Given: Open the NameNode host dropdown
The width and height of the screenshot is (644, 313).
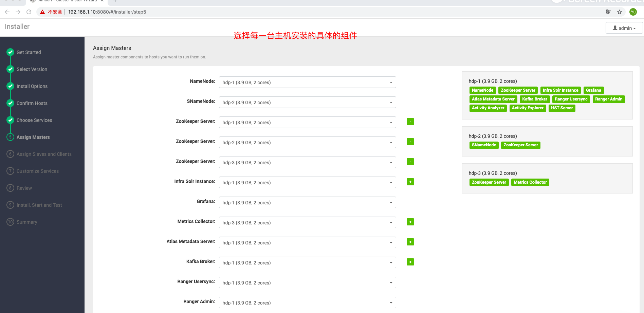Looking at the screenshot, I should (307, 82).
